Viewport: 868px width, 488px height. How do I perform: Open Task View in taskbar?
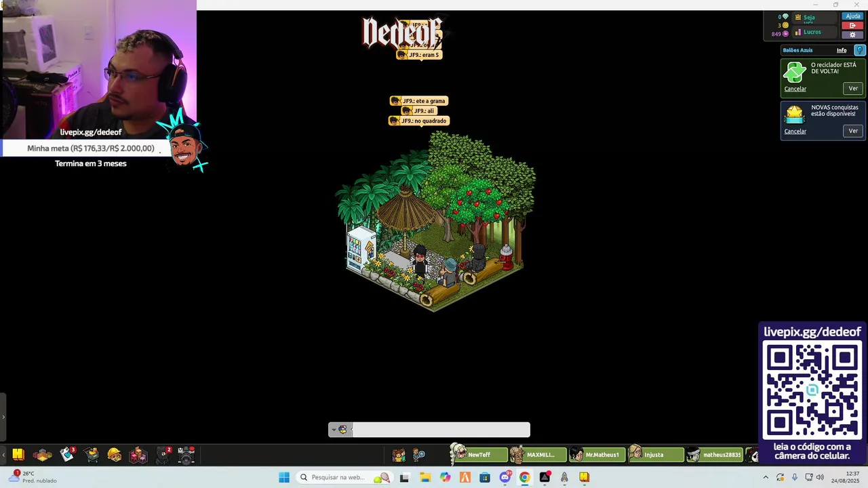[404, 477]
